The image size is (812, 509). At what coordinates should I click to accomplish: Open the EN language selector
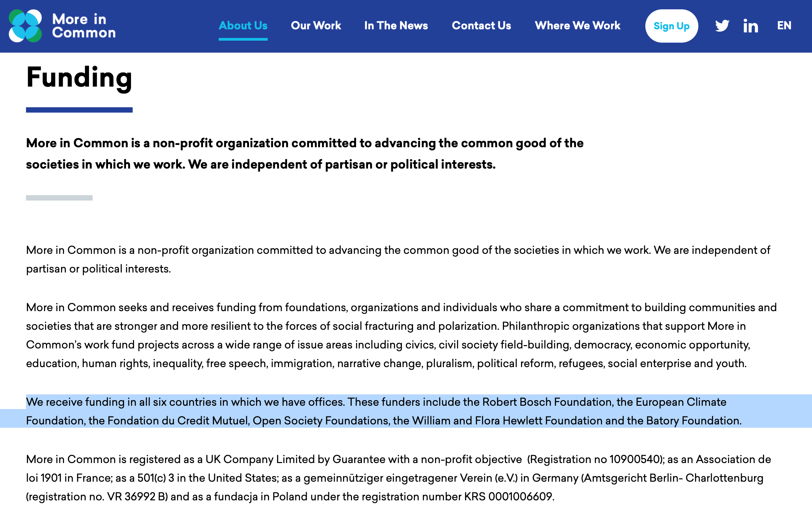click(x=784, y=26)
